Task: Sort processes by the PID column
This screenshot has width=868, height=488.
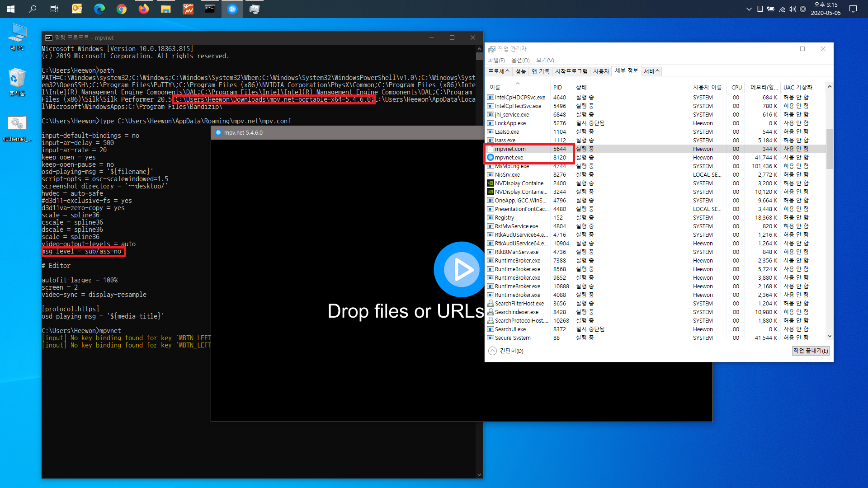Action: point(557,87)
